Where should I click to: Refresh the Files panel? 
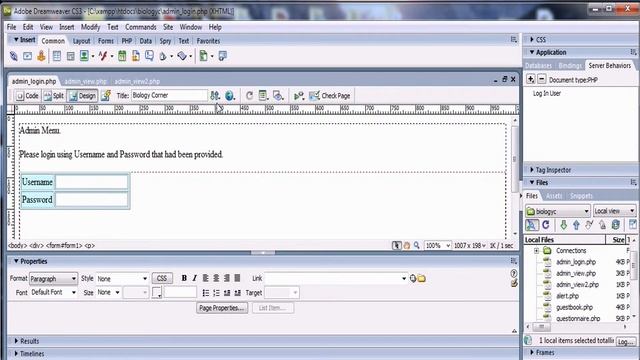546,225
